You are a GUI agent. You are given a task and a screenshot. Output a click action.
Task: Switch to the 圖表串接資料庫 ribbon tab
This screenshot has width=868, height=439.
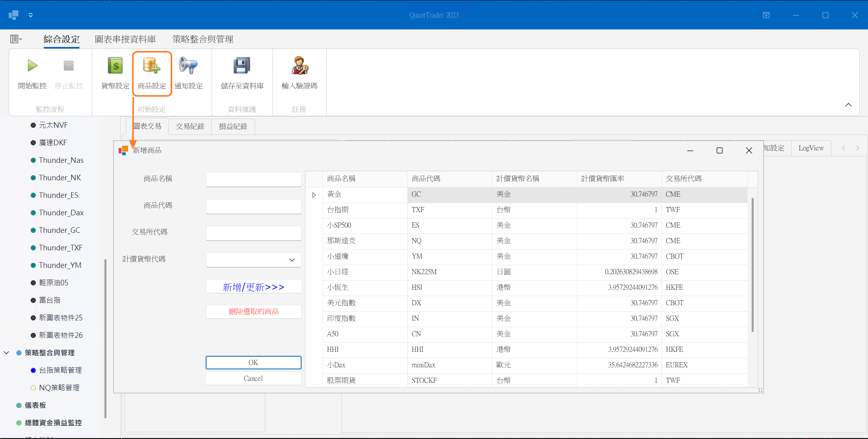[125, 39]
